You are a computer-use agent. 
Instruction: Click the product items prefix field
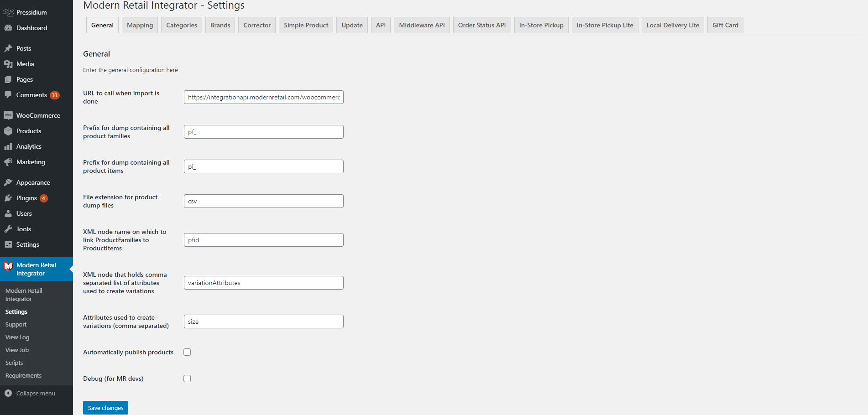[264, 166]
